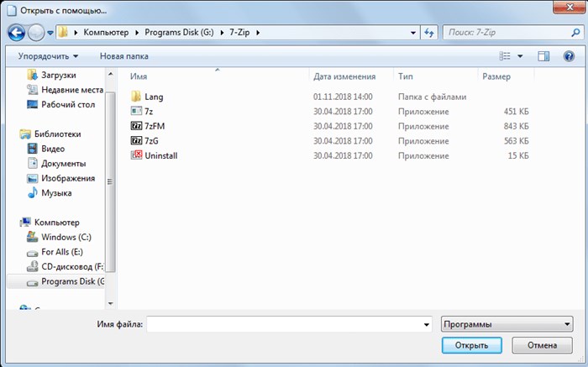Select 'Рабочий стол' in the sidebar
This screenshot has height=367, width=588.
click(x=68, y=105)
